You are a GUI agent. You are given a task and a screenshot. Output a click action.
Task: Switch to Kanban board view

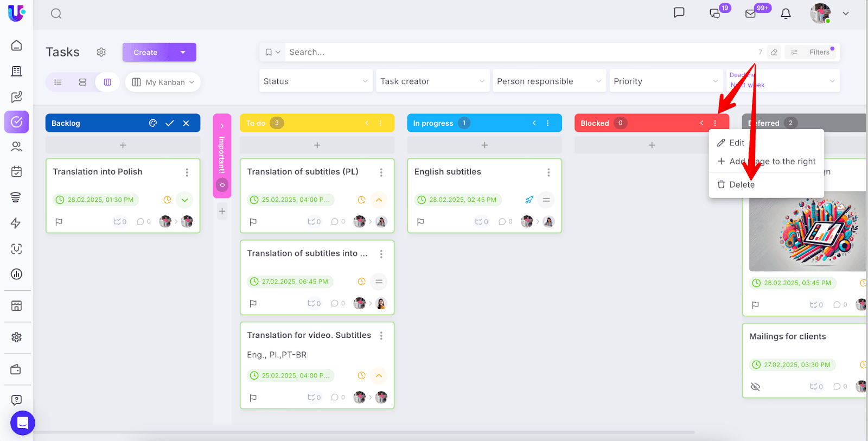pyautogui.click(x=107, y=82)
